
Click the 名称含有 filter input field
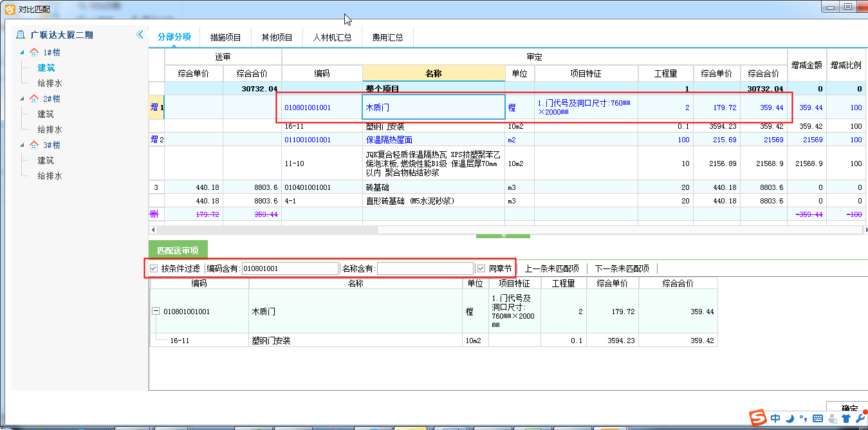point(425,268)
